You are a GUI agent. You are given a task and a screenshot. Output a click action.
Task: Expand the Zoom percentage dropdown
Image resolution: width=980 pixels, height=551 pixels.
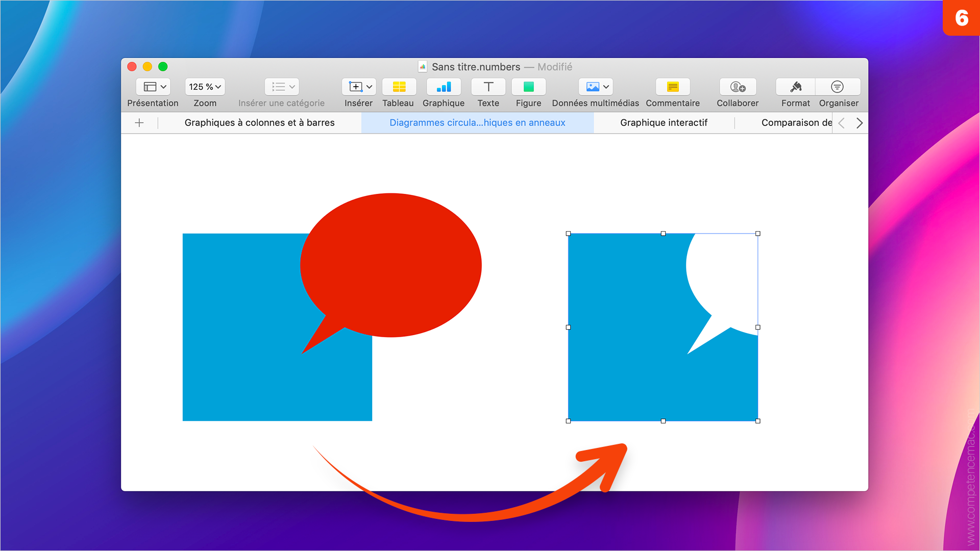(206, 86)
